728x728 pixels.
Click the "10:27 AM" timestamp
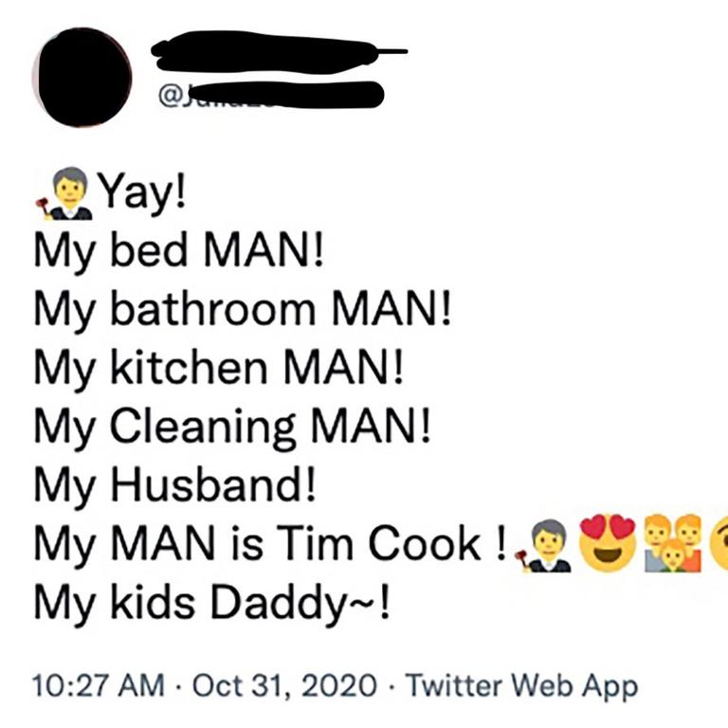point(99,685)
